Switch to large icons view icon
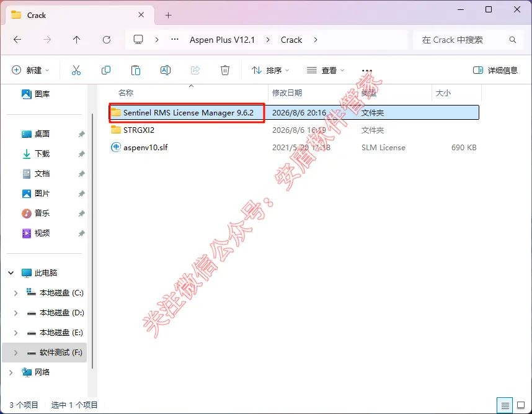532x414 pixels. point(521,405)
